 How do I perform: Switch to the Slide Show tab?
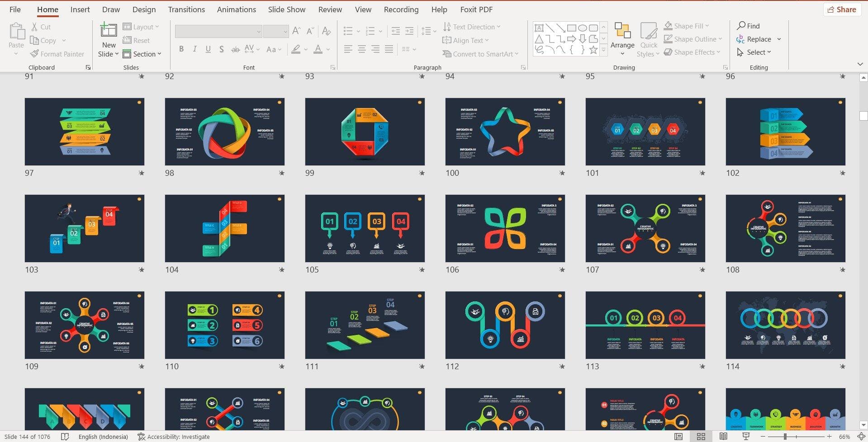click(x=286, y=9)
